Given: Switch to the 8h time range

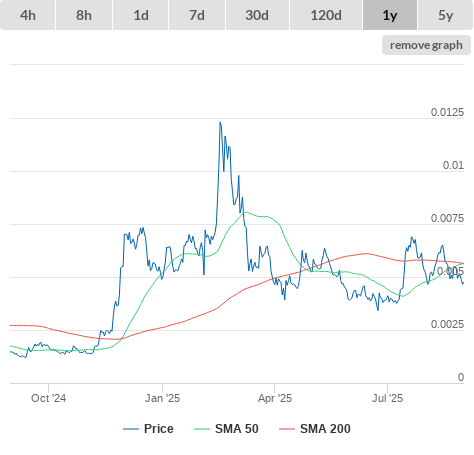Looking at the screenshot, I should pyautogui.click(x=84, y=15).
